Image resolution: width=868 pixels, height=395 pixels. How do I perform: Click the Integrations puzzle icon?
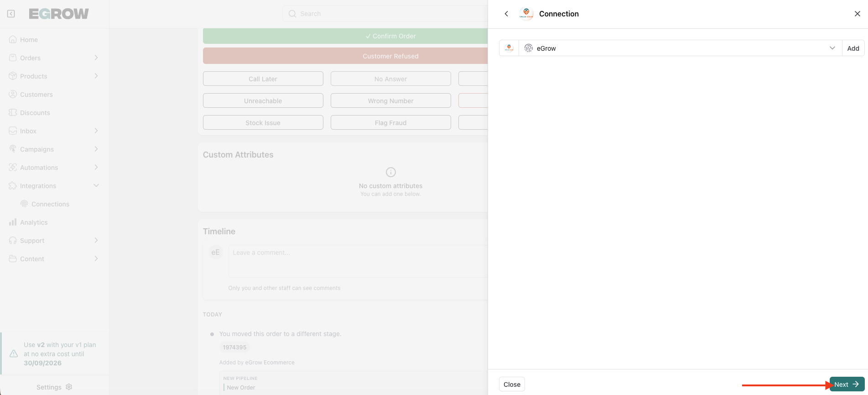click(x=13, y=186)
